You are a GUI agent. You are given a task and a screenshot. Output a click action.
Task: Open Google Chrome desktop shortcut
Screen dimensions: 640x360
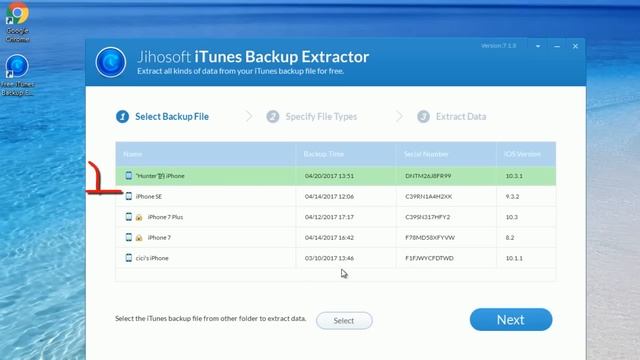pos(17,22)
